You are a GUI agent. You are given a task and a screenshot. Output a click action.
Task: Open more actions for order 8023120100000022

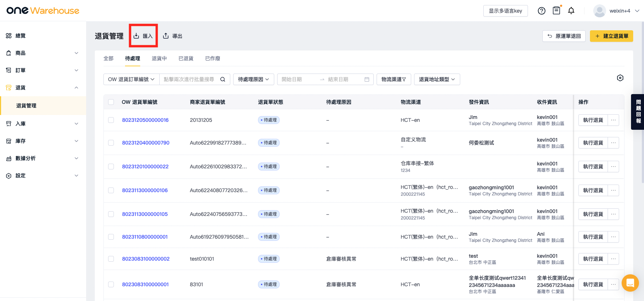tap(613, 167)
